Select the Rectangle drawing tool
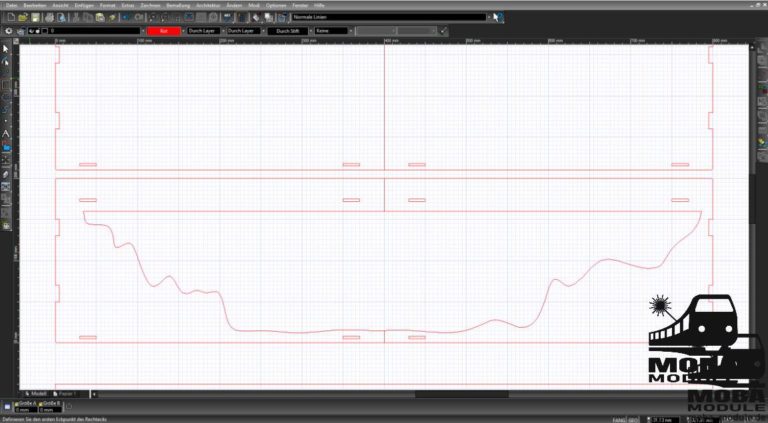The height and width of the screenshot is (423, 768). (x=6, y=85)
